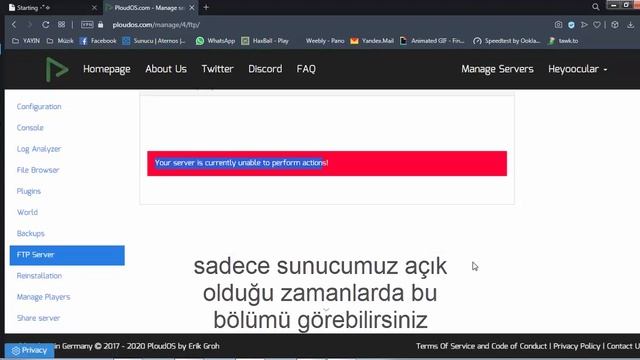The height and width of the screenshot is (360, 640).
Task: Open the Weebly - Pano bookmark
Action: tap(325, 41)
